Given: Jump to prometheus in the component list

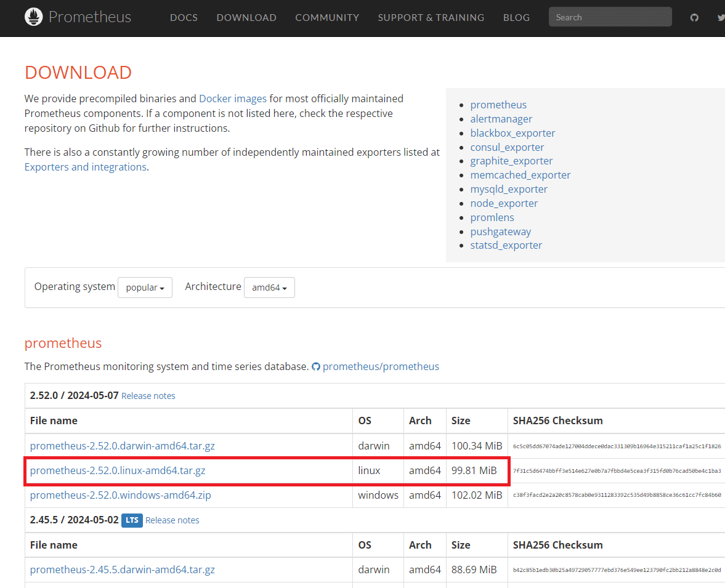Looking at the screenshot, I should tap(498, 105).
